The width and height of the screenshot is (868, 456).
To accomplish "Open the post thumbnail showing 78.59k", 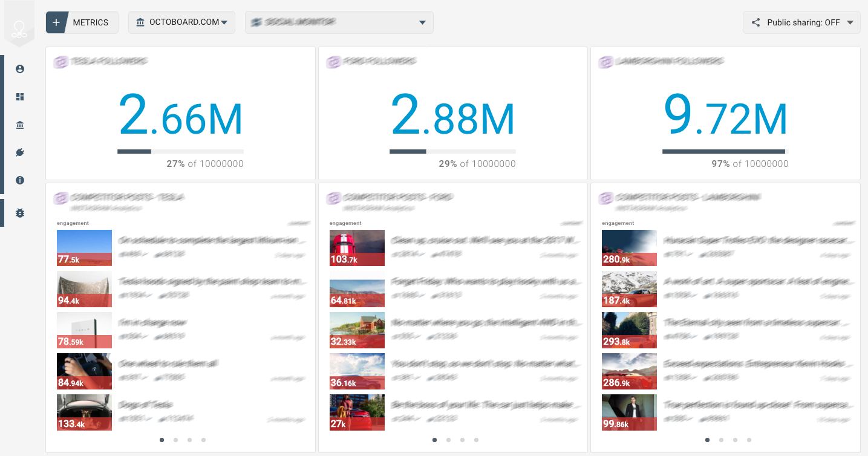I will tap(84, 330).
